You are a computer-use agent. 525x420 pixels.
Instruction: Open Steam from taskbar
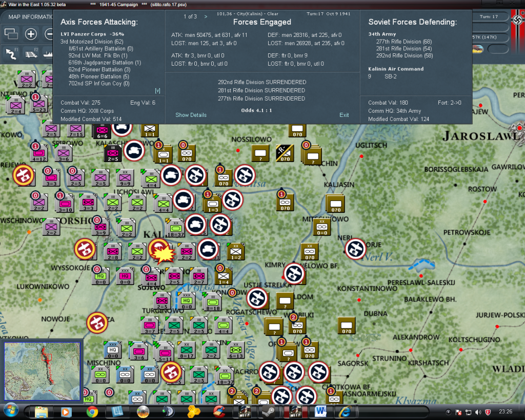(x=268, y=411)
